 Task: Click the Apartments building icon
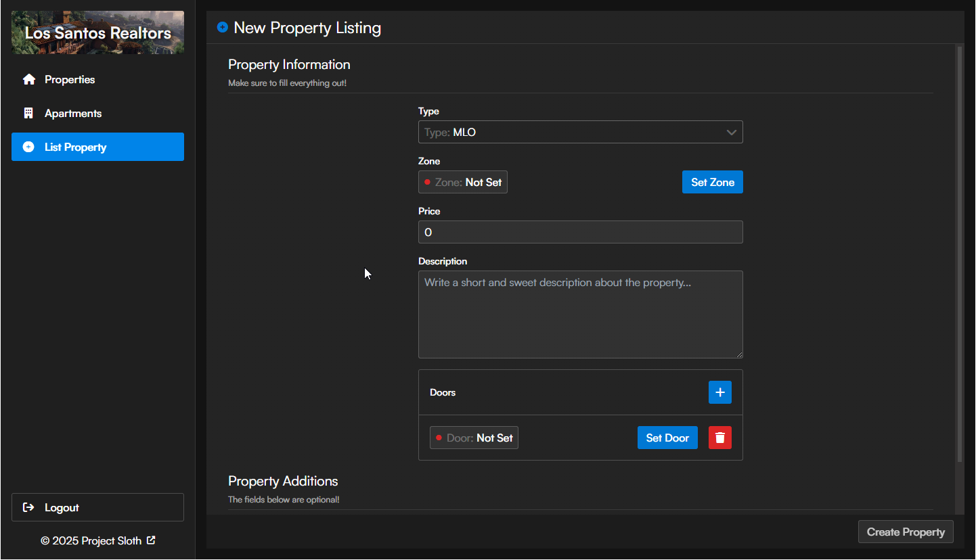pyautogui.click(x=28, y=113)
